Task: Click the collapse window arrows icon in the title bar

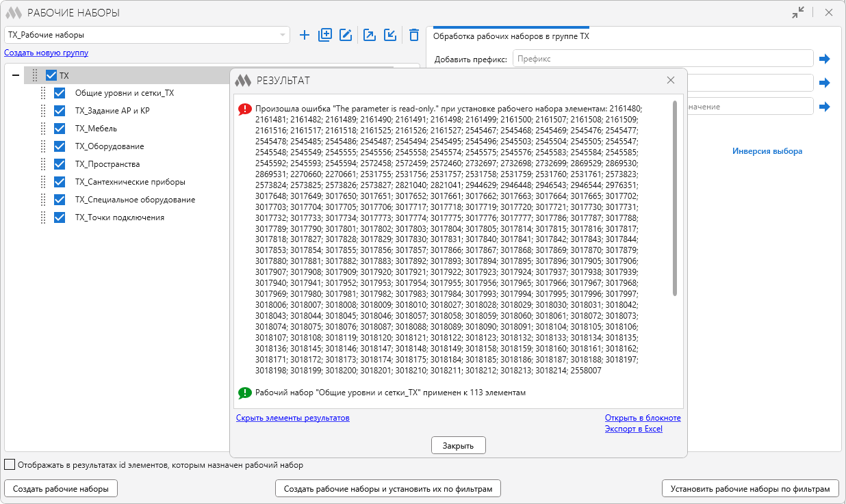Action: 798,12
